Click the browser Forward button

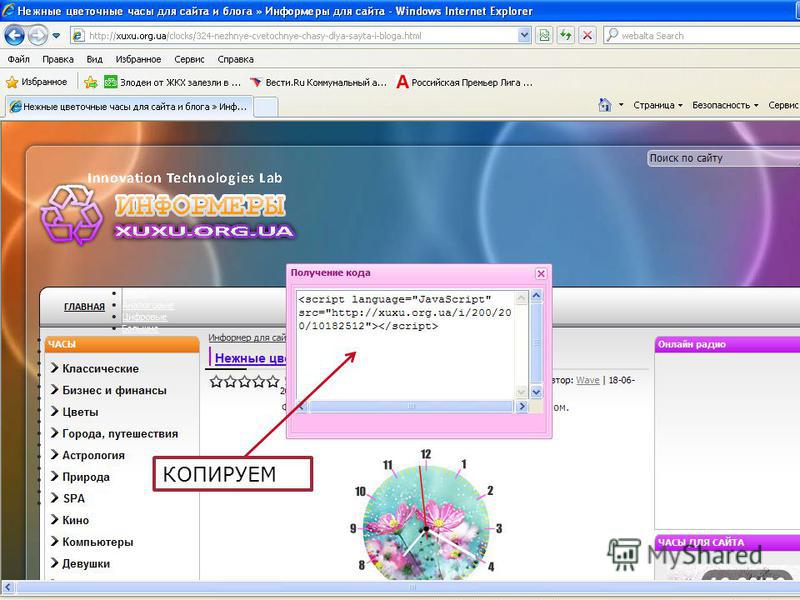pos(37,36)
